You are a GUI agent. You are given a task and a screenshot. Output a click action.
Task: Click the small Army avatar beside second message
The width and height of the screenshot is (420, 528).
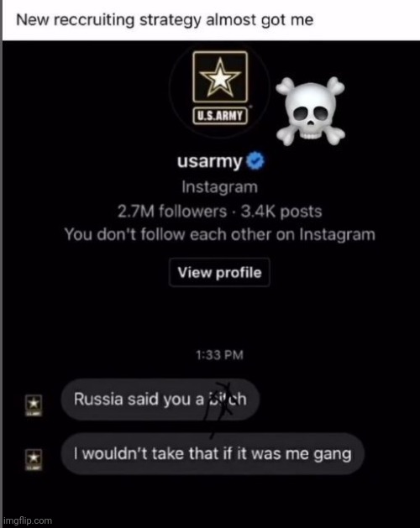pyautogui.click(x=34, y=459)
